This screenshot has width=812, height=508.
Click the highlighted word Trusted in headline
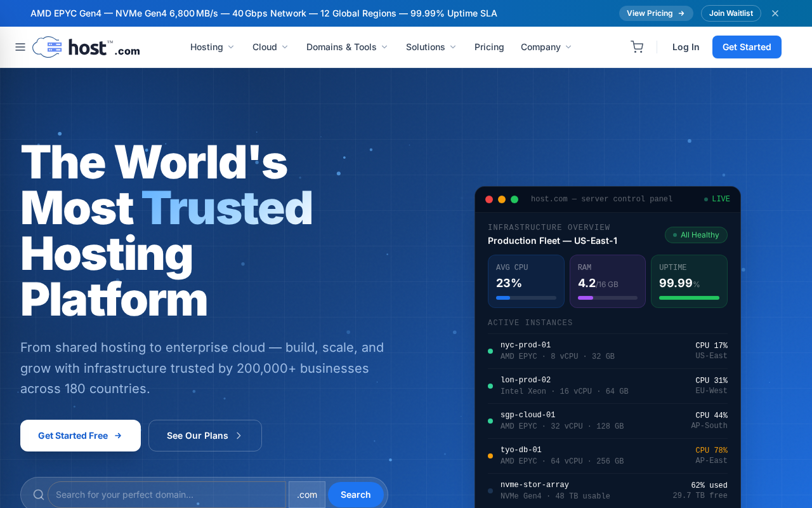(227, 208)
